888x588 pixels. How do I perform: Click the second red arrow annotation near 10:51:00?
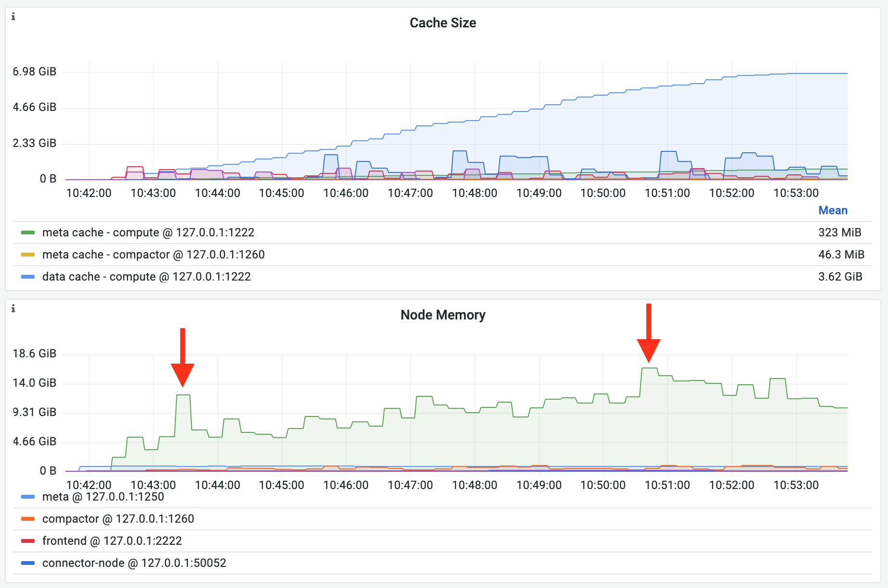click(649, 334)
